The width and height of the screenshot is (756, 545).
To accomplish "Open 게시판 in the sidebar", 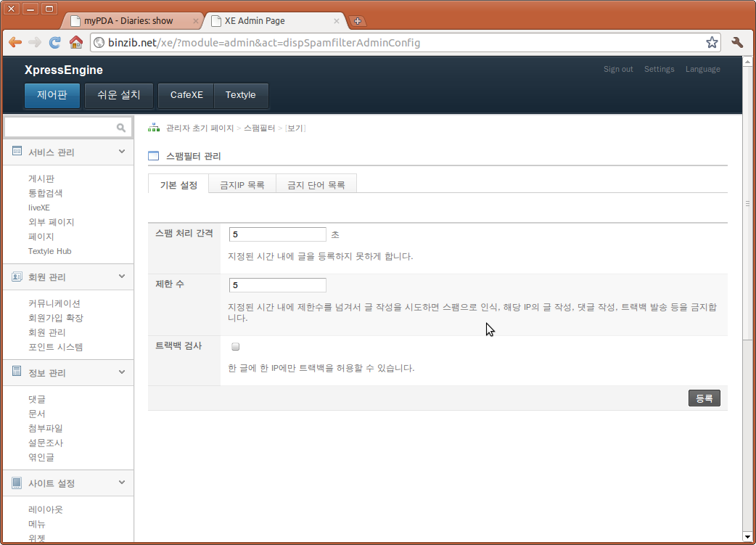I will click(x=41, y=179).
